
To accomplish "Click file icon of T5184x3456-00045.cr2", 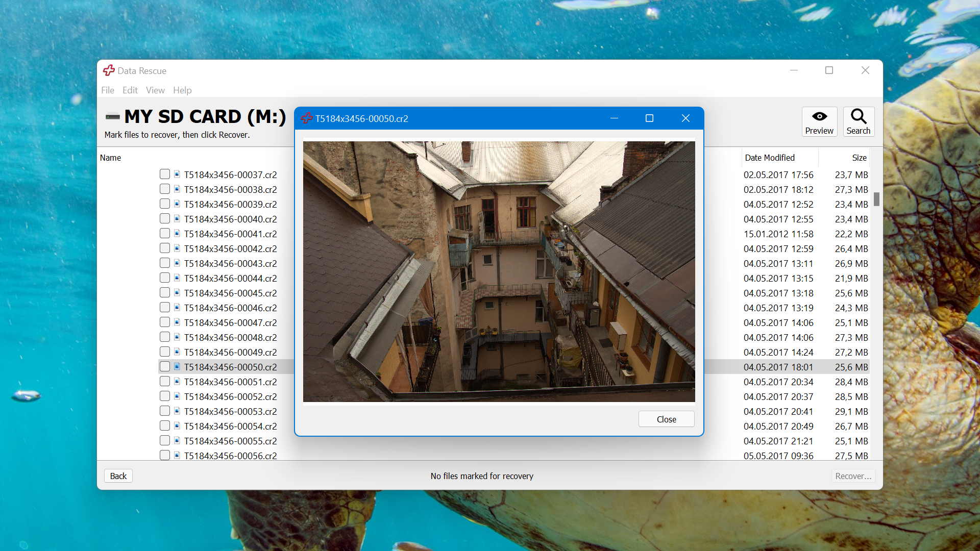I will pos(177,293).
